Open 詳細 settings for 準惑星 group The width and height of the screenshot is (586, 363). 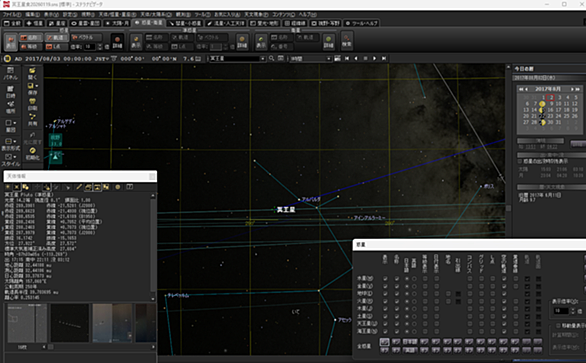(242, 41)
